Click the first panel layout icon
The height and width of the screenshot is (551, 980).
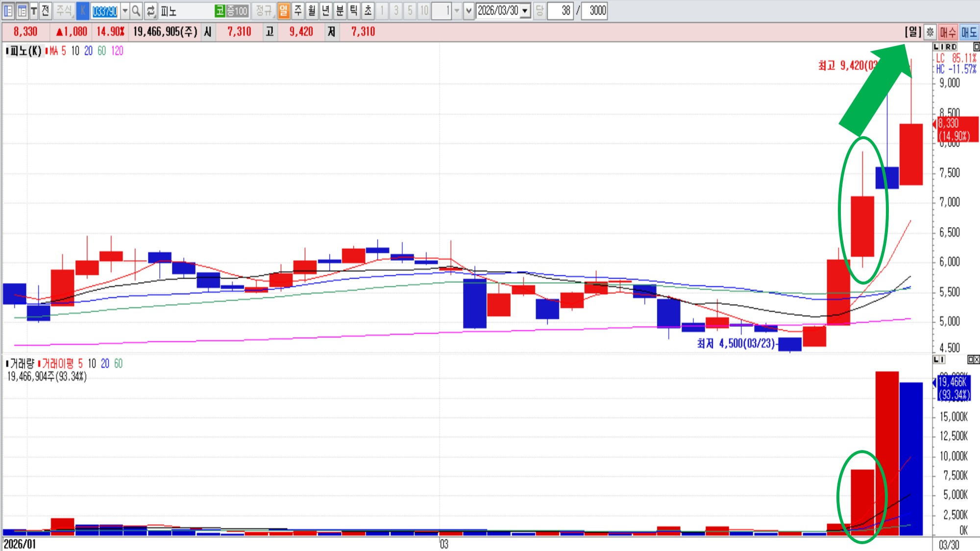(8, 10)
